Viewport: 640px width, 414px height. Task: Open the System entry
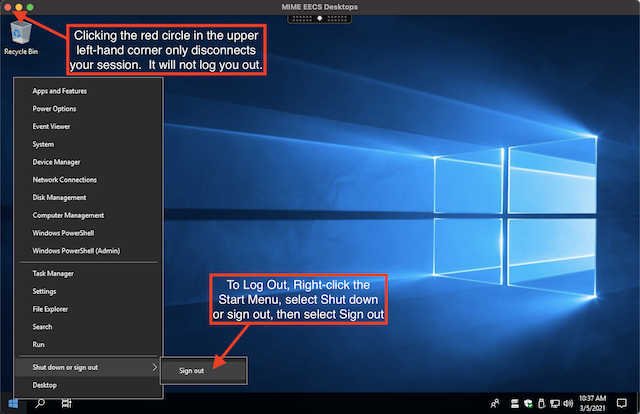click(88, 144)
